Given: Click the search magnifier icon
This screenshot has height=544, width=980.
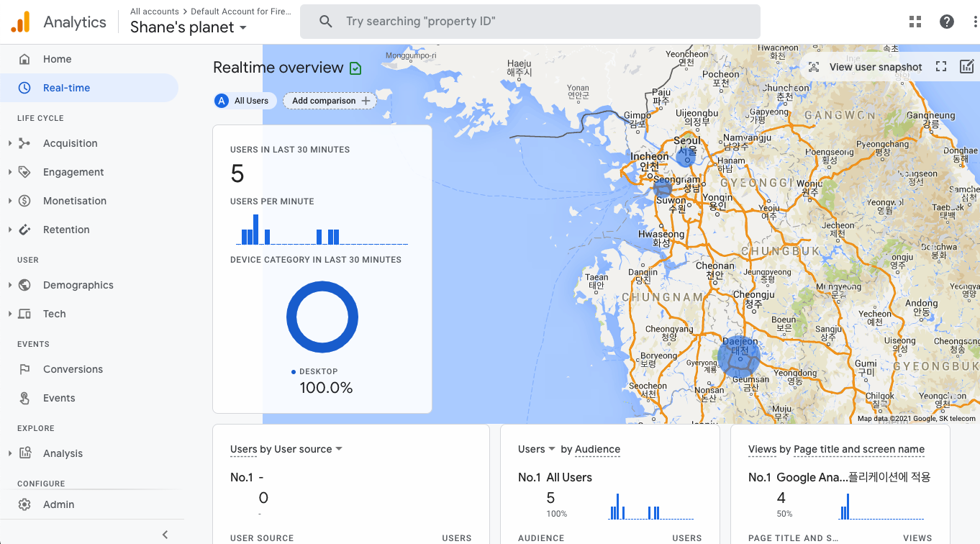Looking at the screenshot, I should [x=326, y=22].
